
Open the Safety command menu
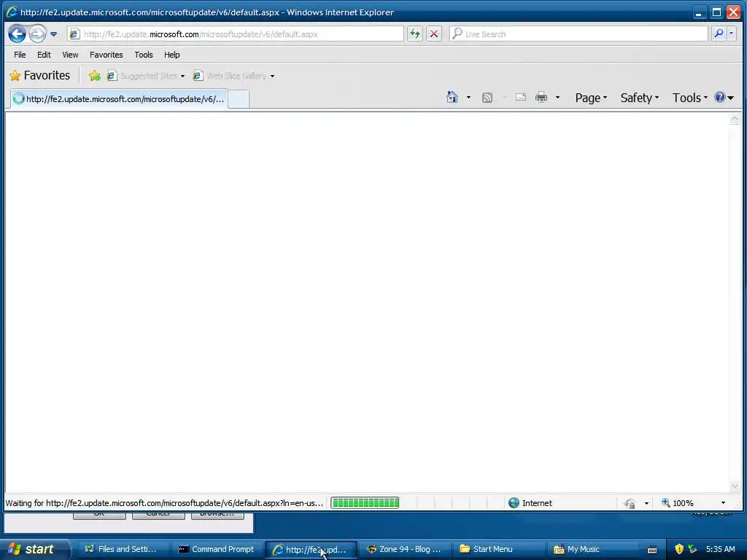pyautogui.click(x=639, y=98)
